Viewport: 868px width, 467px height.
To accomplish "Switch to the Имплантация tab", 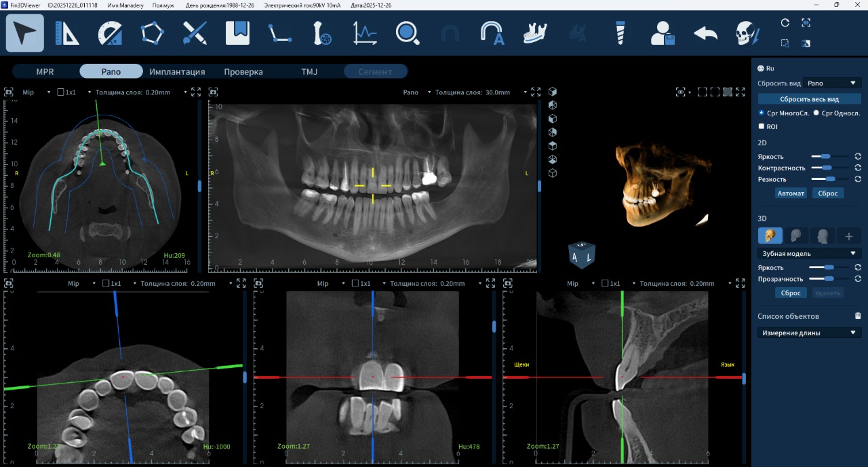I will pyautogui.click(x=177, y=71).
